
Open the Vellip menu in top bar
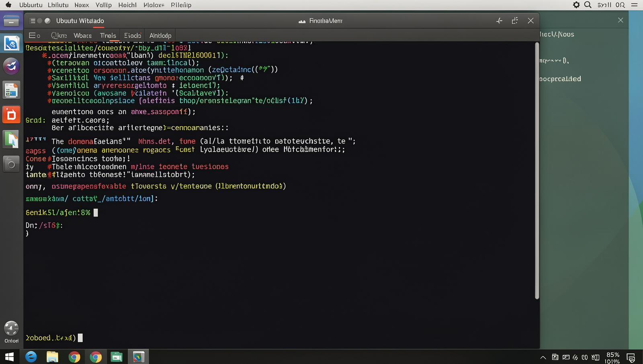pyautogui.click(x=104, y=5)
